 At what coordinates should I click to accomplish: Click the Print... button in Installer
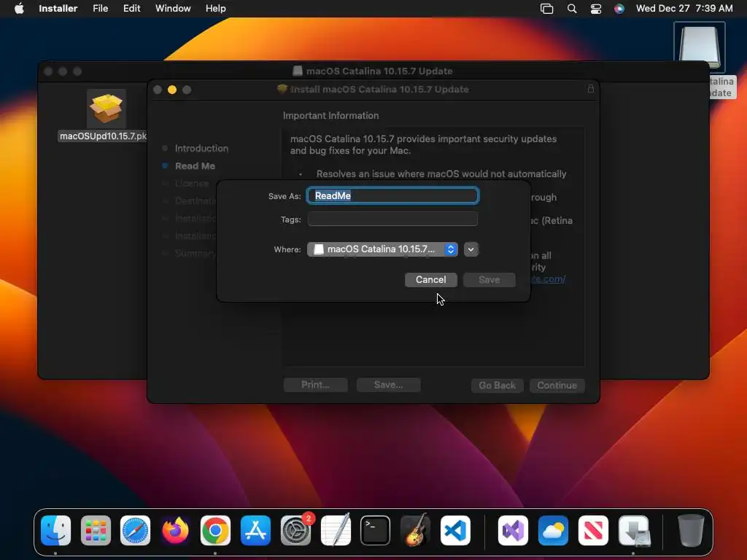(x=315, y=385)
